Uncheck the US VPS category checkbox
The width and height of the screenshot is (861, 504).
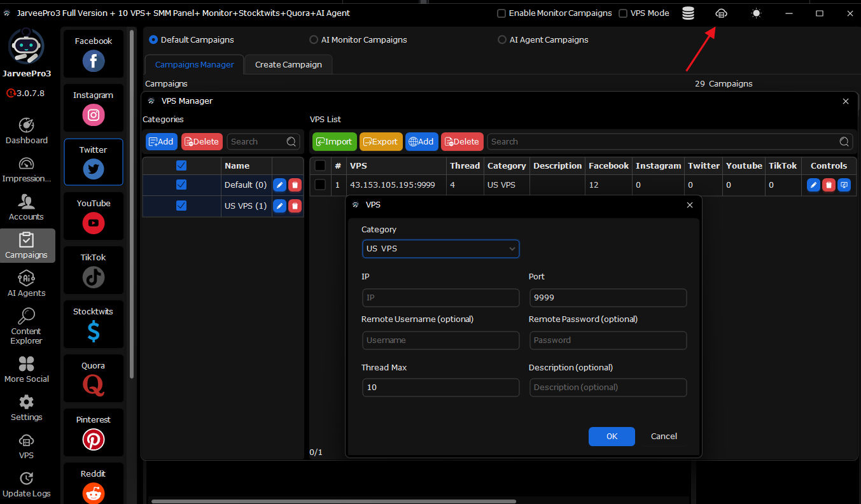181,206
